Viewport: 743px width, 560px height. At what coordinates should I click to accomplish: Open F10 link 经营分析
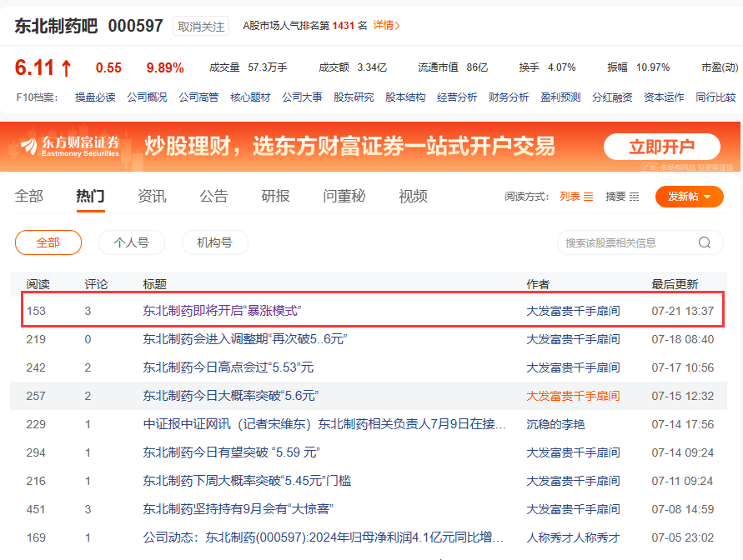[457, 97]
